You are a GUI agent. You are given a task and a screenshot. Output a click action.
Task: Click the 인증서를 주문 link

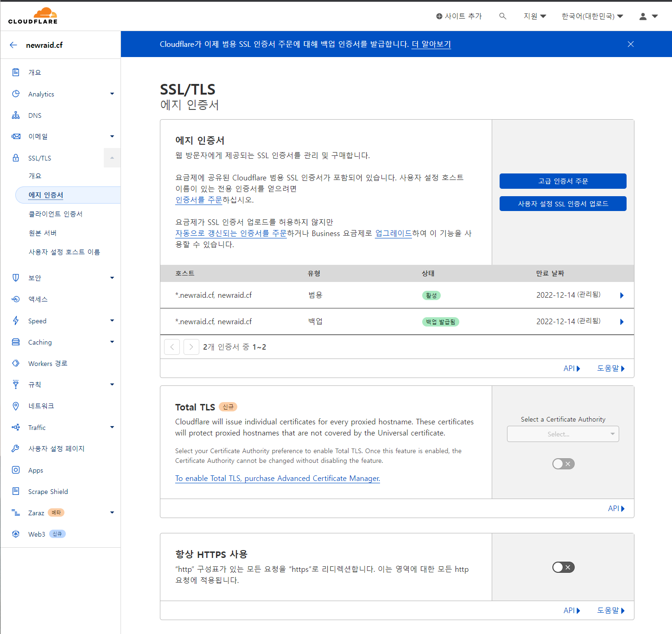tap(198, 200)
